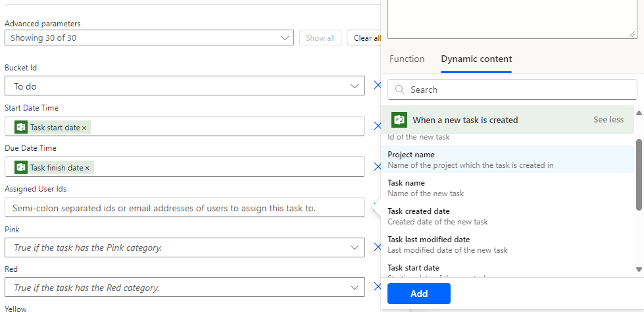644x312 pixels.
Task: Click the Clear all button
Action: click(365, 38)
